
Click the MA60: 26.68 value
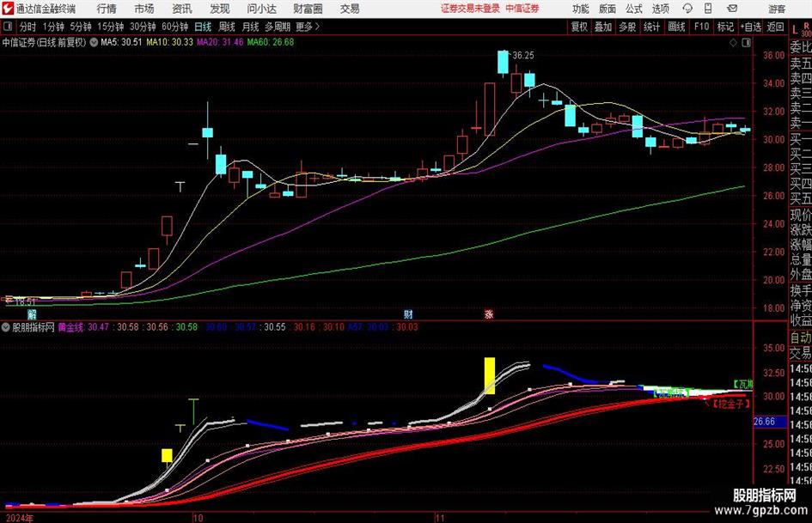pos(271,42)
